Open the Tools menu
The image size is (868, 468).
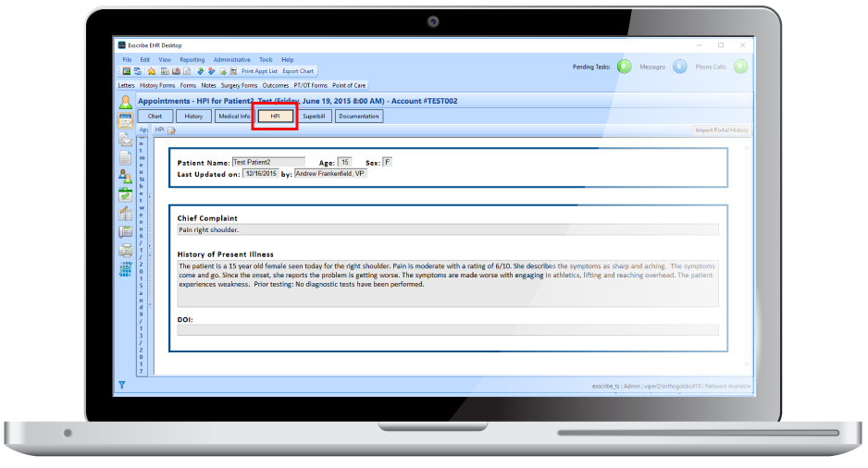[x=266, y=60]
